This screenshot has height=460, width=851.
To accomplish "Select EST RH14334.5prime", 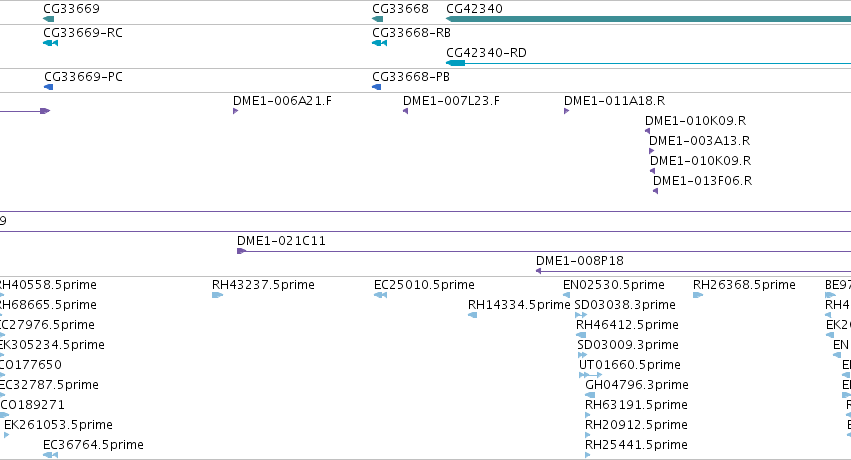I will (x=519, y=305).
